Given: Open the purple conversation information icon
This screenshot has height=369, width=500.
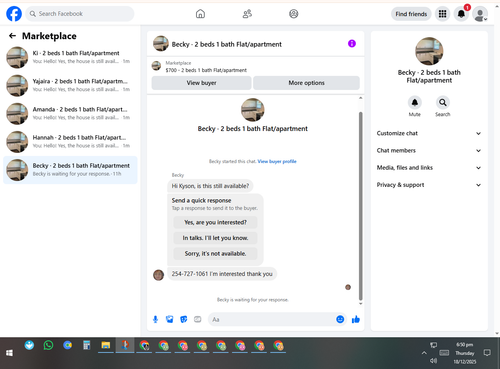Looking at the screenshot, I should coord(352,43).
